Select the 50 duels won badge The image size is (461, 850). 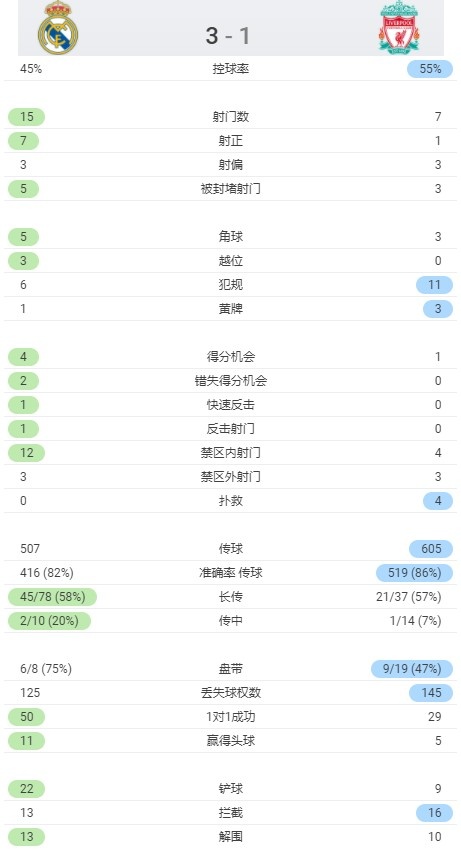click(x=27, y=717)
